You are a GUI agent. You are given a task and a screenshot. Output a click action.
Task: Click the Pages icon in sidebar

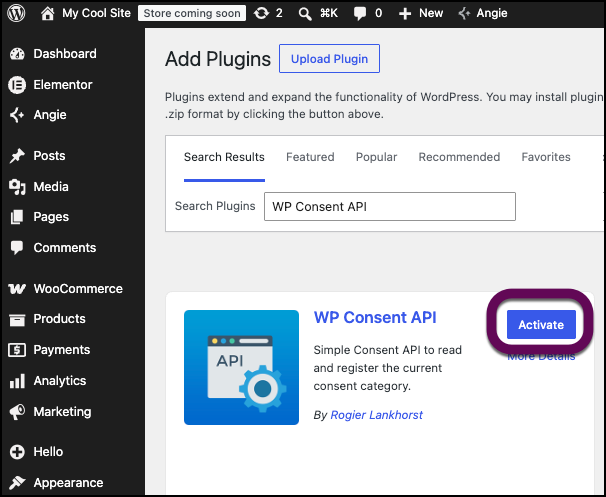(x=17, y=217)
